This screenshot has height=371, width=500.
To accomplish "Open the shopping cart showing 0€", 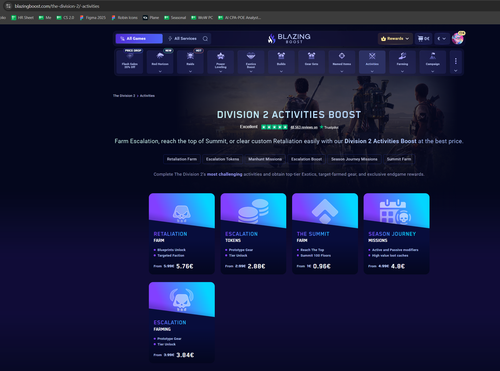I will point(424,39).
